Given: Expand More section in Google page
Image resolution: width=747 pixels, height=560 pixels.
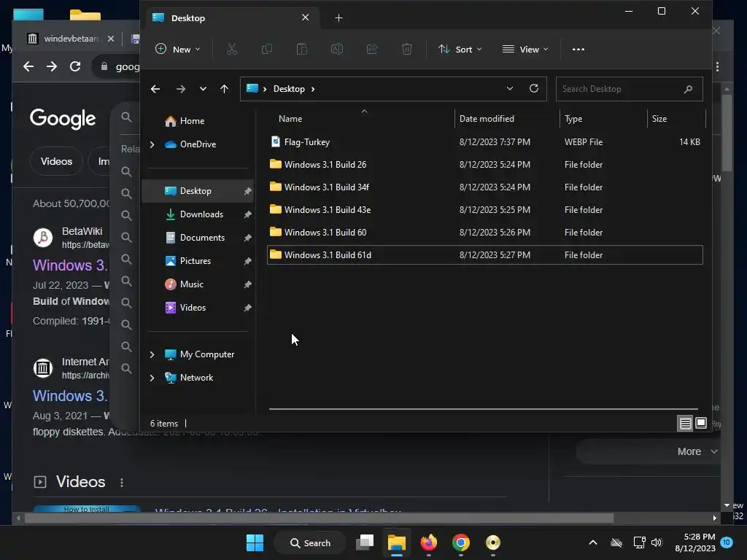Looking at the screenshot, I should [697, 451].
